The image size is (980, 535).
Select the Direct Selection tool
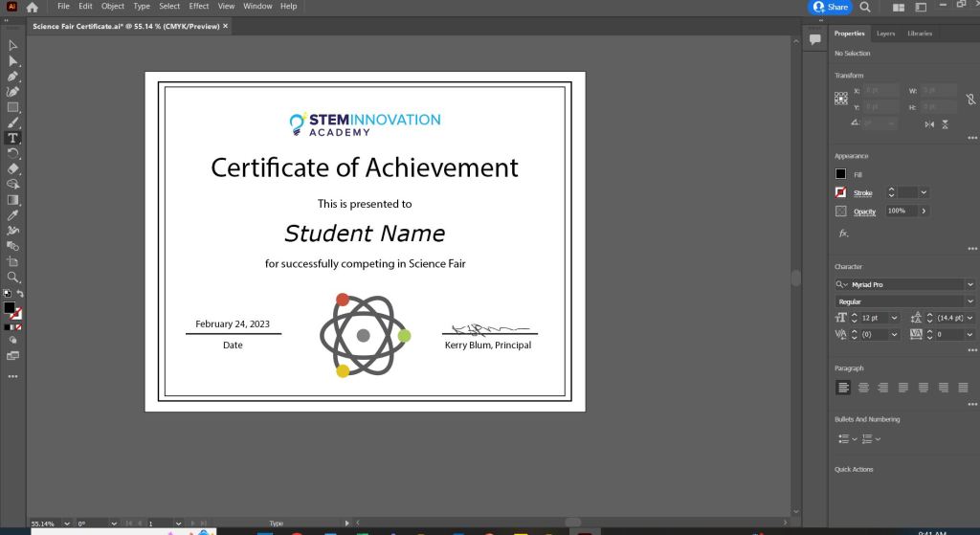[x=12, y=60]
